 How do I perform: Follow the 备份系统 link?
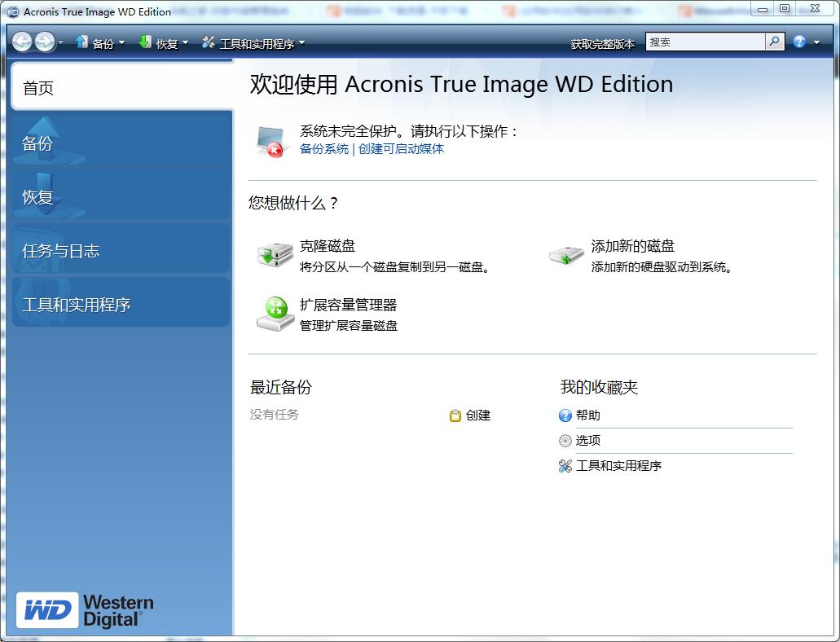click(x=324, y=149)
